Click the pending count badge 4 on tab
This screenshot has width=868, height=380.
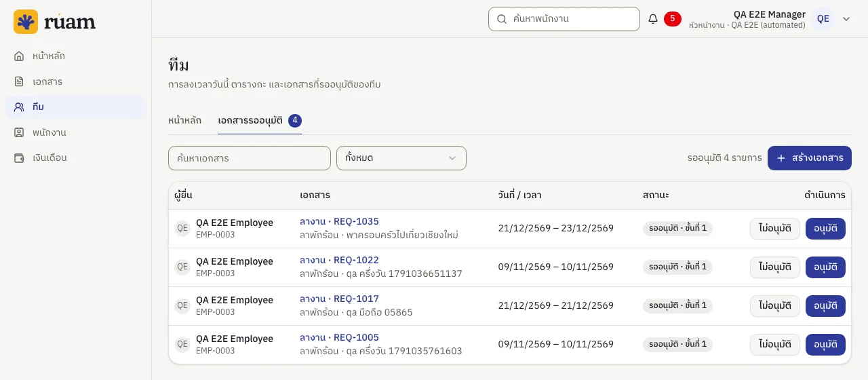(x=295, y=120)
